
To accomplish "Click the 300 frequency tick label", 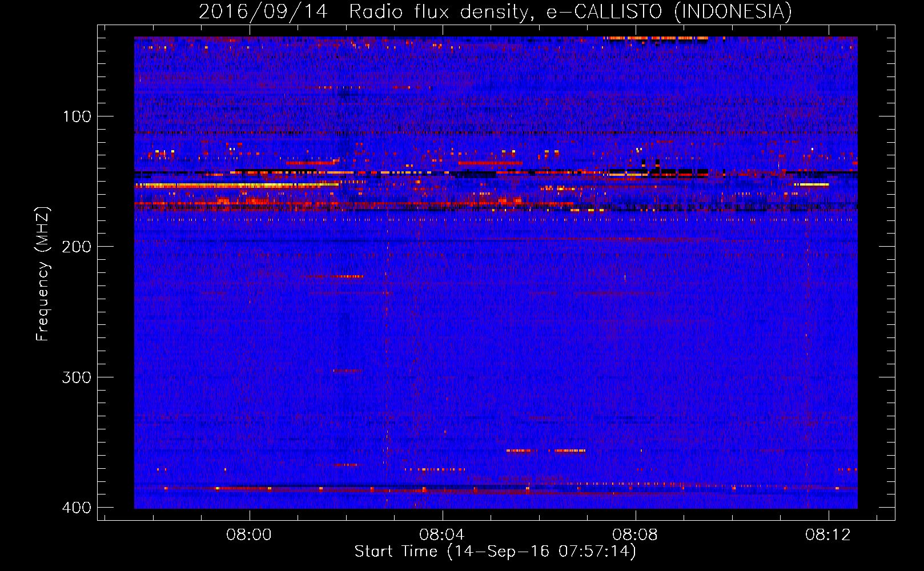I will coord(77,377).
